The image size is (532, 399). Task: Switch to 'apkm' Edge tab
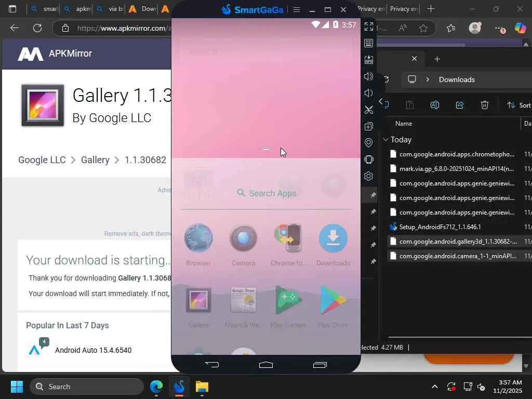78,9
